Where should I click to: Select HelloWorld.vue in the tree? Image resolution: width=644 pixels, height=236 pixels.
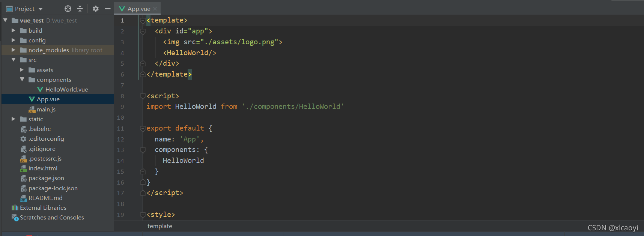pyautogui.click(x=66, y=89)
